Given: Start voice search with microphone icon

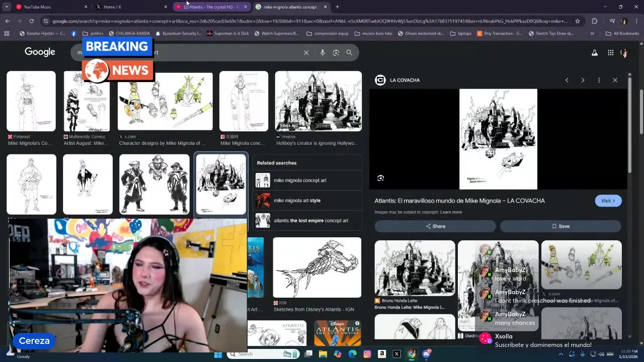Looking at the screenshot, I should click(323, 52).
